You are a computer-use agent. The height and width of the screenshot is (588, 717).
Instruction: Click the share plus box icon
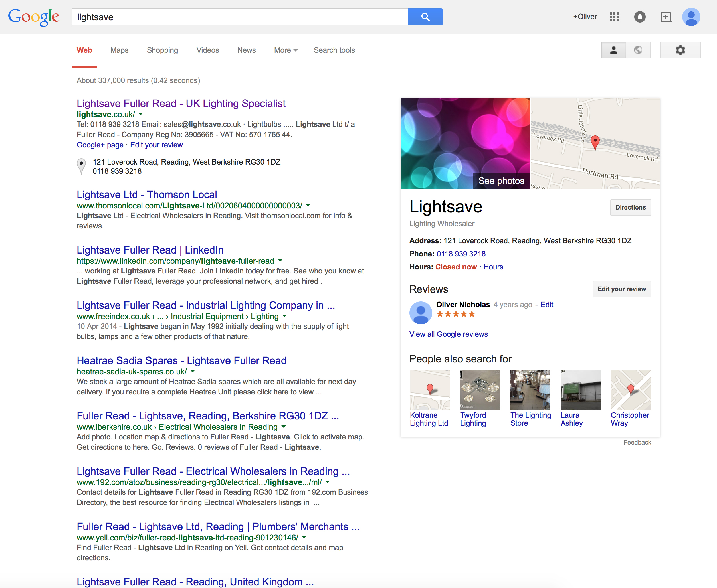coord(666,17)
